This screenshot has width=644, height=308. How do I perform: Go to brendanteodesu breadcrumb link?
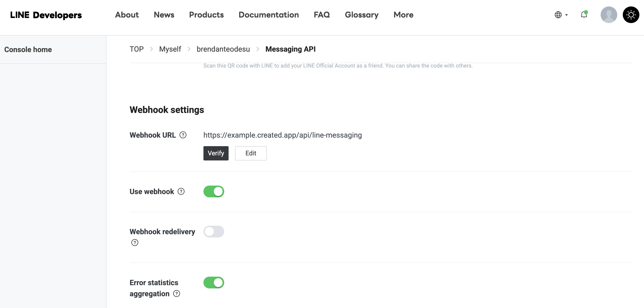coord(223,49)
